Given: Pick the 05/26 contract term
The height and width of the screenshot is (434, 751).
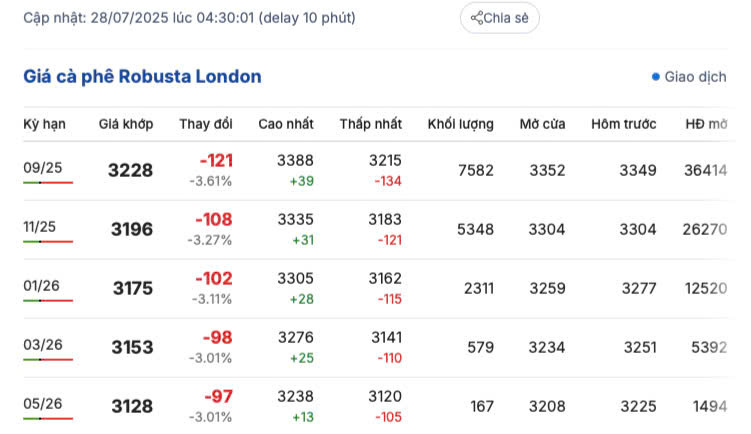Looking at the screenshot, I should click(42, 403).
